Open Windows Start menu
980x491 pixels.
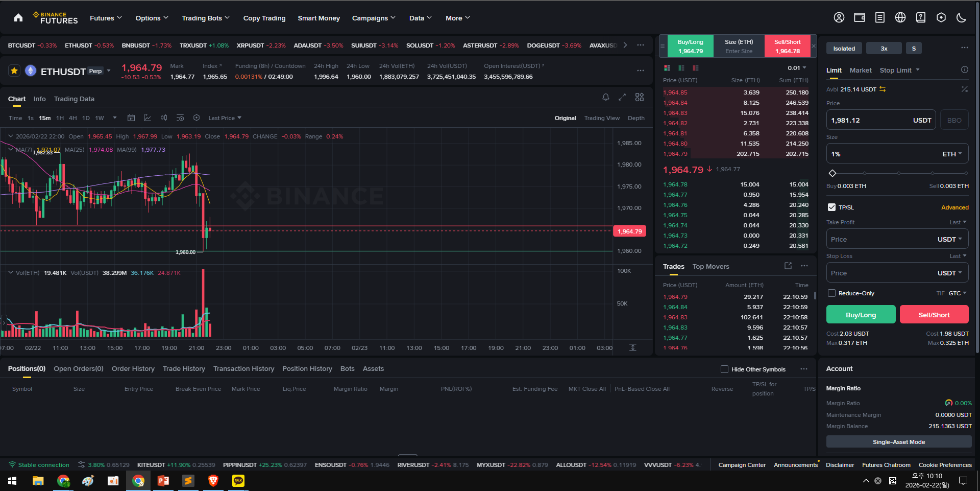[12, 480]
